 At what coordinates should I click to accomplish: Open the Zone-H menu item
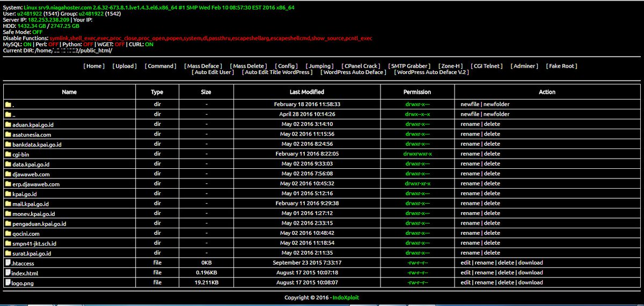coord(451,66)
